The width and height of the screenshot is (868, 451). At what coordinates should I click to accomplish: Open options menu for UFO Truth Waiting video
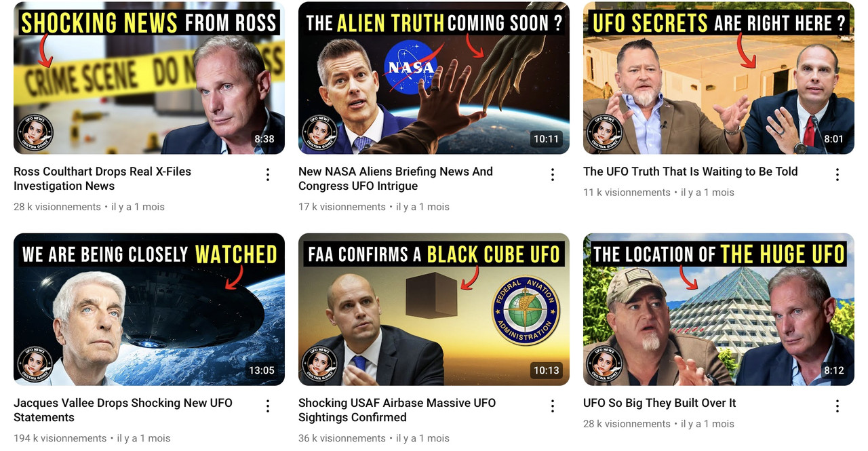pyautogui.click(x=837, y=175)
